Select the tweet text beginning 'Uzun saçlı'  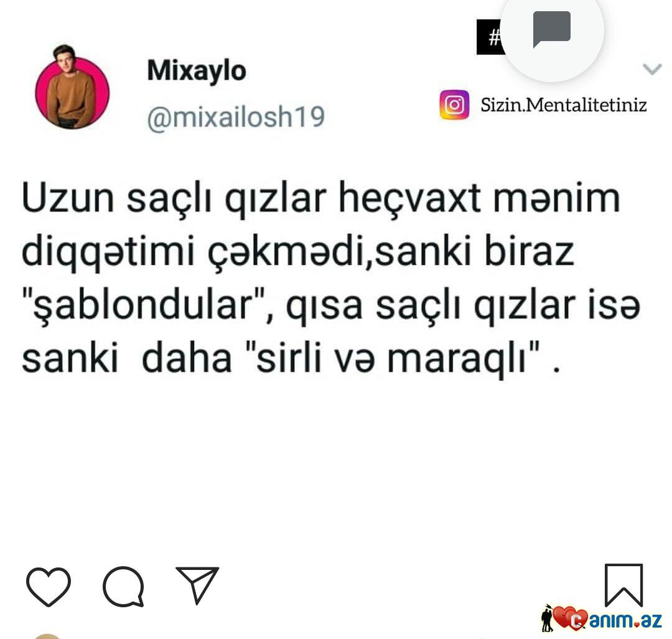pyautogui.click(x=330, y=278)
